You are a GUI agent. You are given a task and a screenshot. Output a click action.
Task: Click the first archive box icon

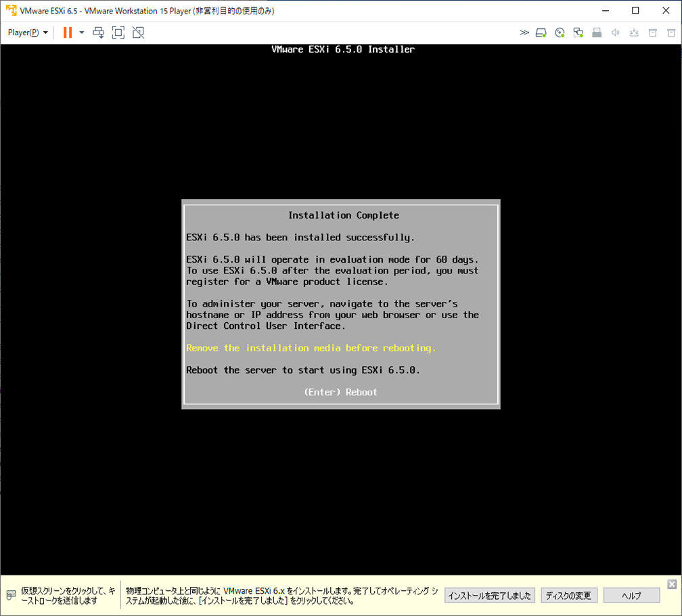pyautogui.click(x=653, y=32)
